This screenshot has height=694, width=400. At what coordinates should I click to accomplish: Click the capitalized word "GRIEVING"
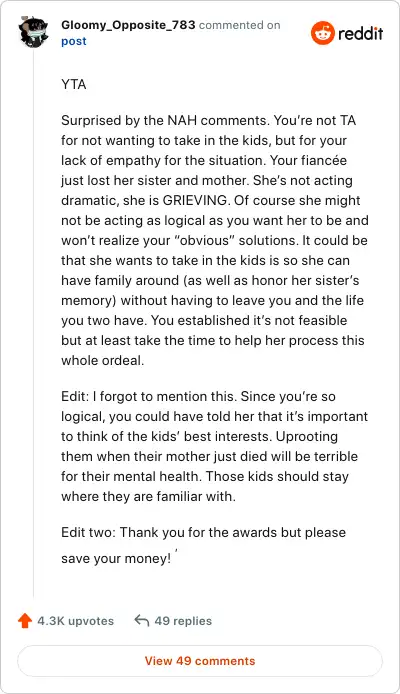coord(195,200)
